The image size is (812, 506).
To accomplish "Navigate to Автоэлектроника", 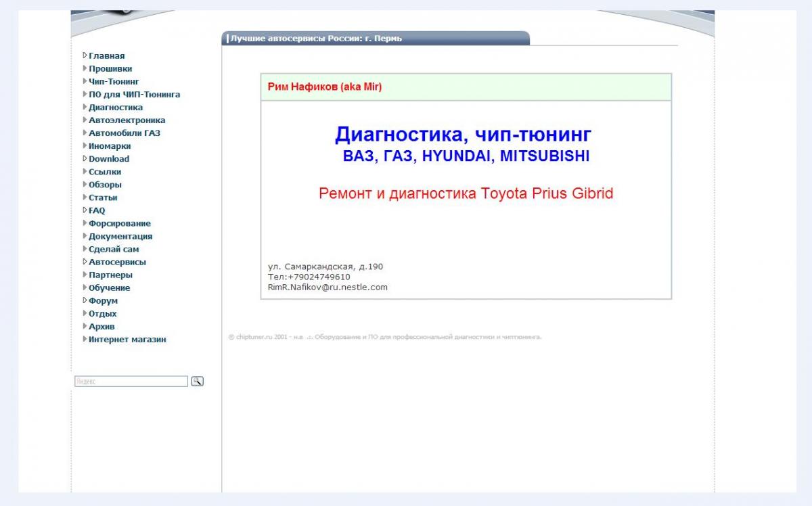I will coord(127,120).
